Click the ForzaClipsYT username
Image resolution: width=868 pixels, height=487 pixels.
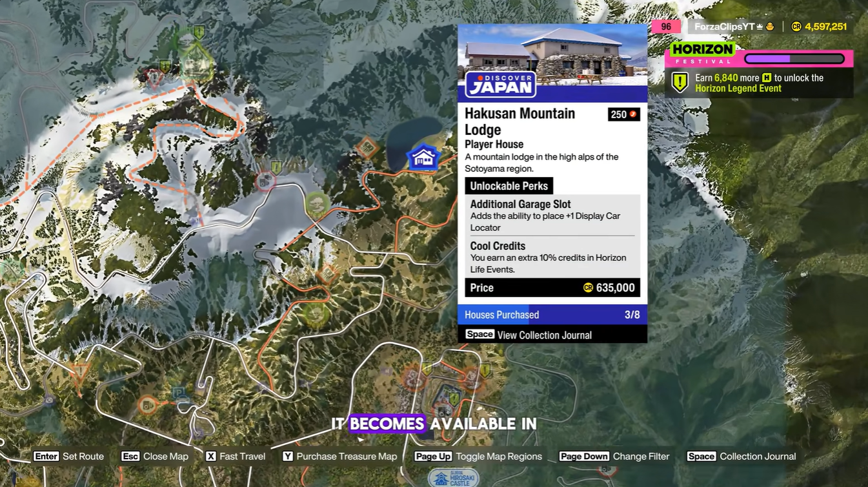(x=724, y=26)
